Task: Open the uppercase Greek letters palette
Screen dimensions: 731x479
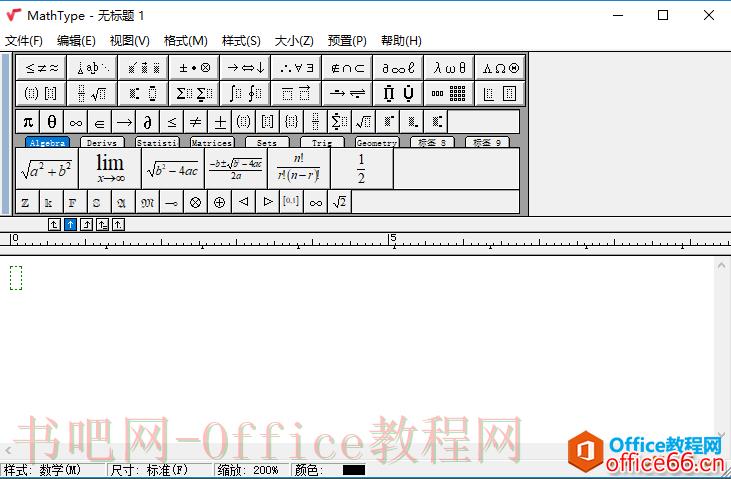Action: (500, 68)
